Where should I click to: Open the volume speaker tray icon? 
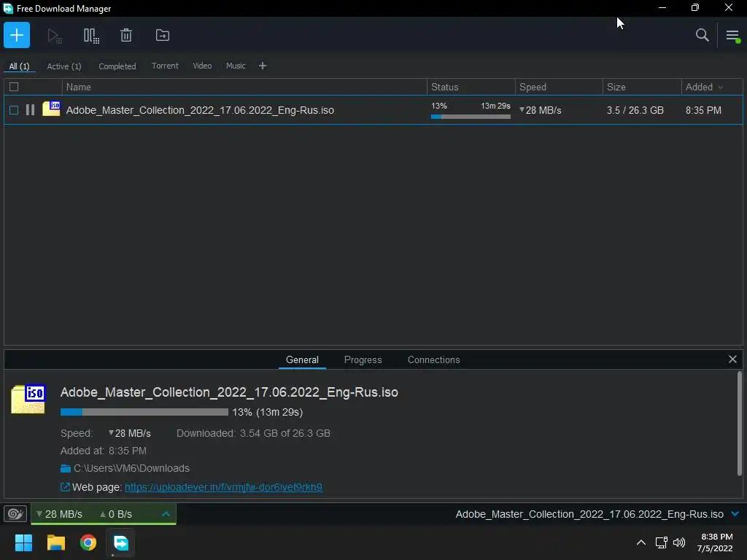679,542
